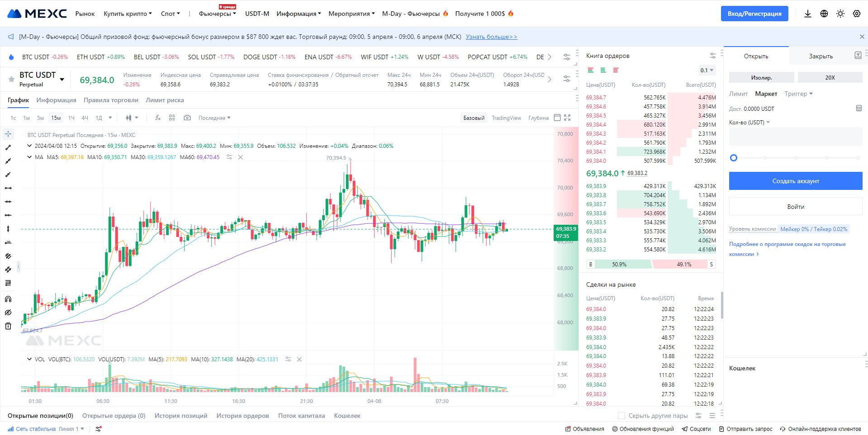Click the Создать аккаунт button
This screenshot has height=435, width=868.
(x=796, y=181)
